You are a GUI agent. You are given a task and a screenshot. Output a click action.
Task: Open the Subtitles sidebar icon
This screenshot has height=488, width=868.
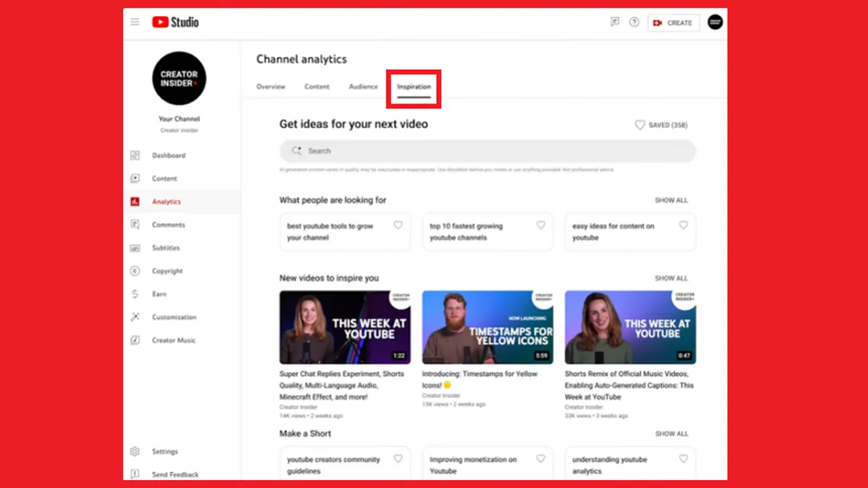point(135,248)
